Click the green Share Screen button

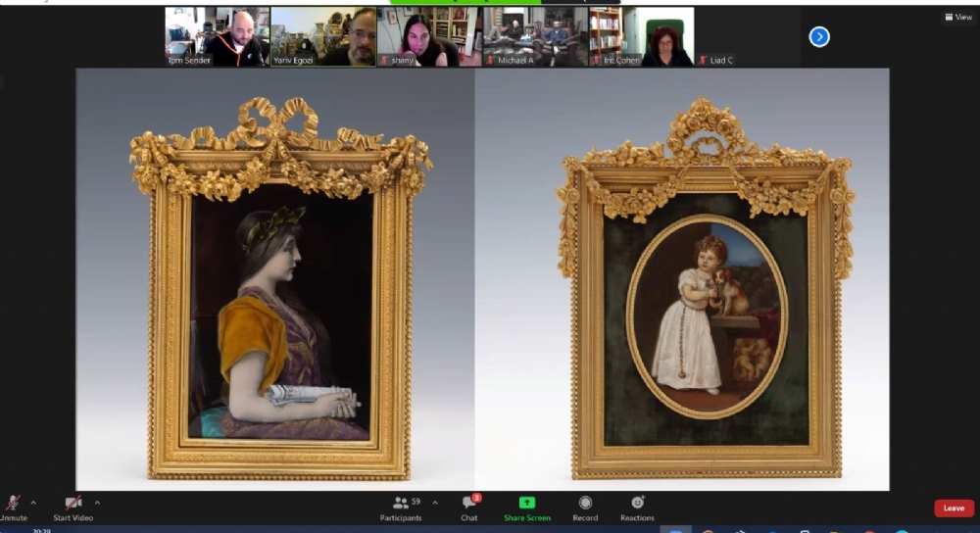(x=527, y=508)
